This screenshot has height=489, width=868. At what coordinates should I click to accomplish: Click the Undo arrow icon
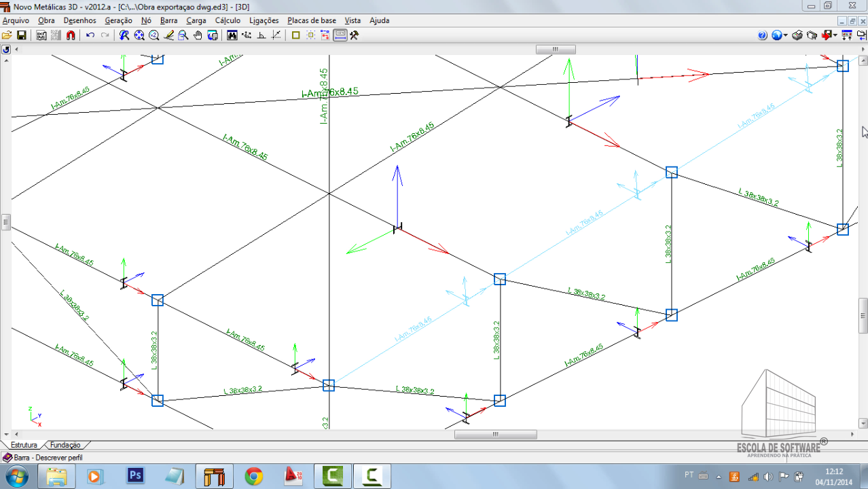(90, 35)
